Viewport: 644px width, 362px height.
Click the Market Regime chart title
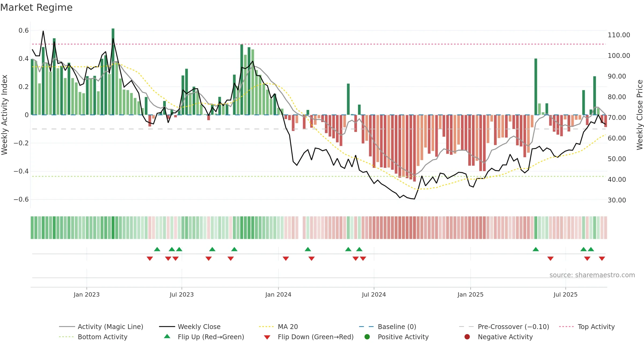click(x=36, y=8)
